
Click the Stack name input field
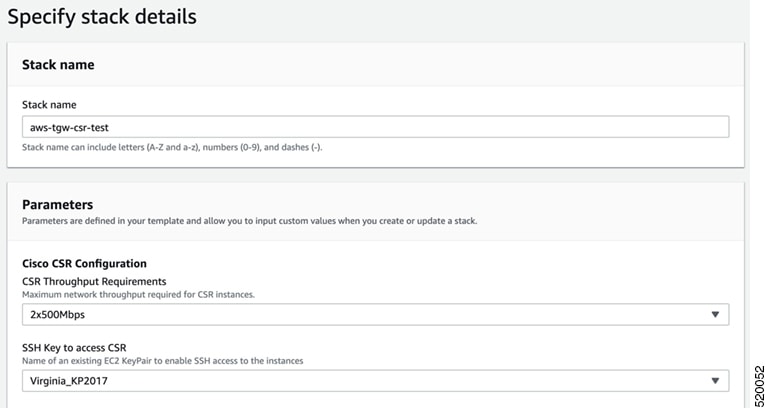click(x=375, y=127)
